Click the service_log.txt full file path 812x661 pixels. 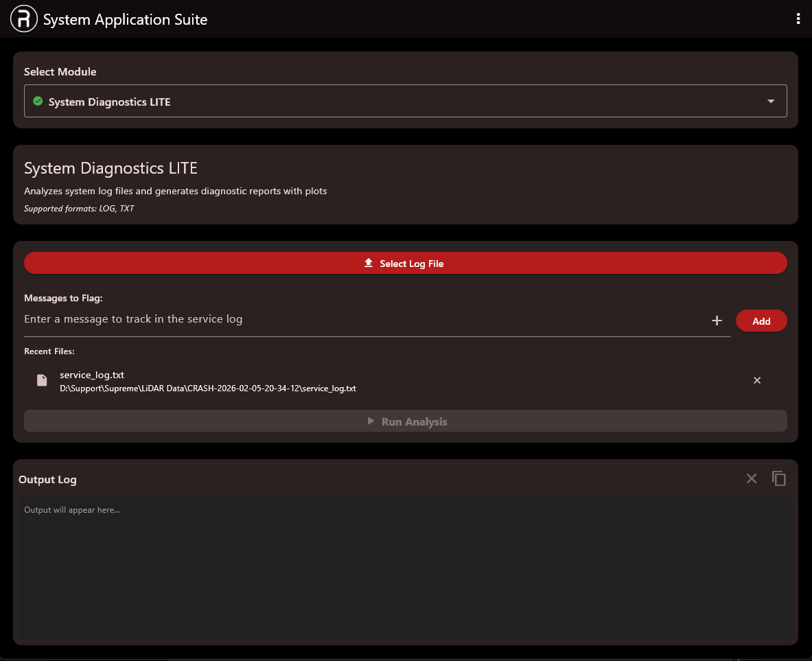click(x=207, y=389)
